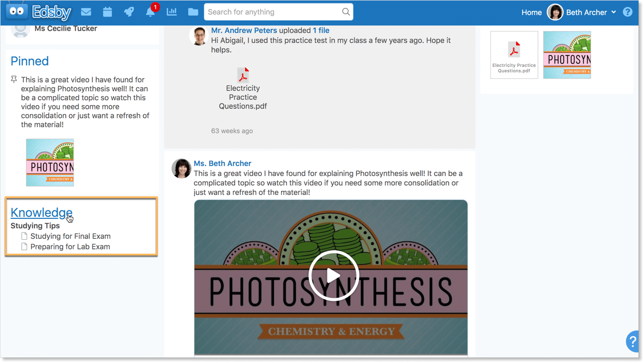Open Mr. Andrew Peters profile link
This screenshot has width=644, height=363.
(x=244, y=30)
